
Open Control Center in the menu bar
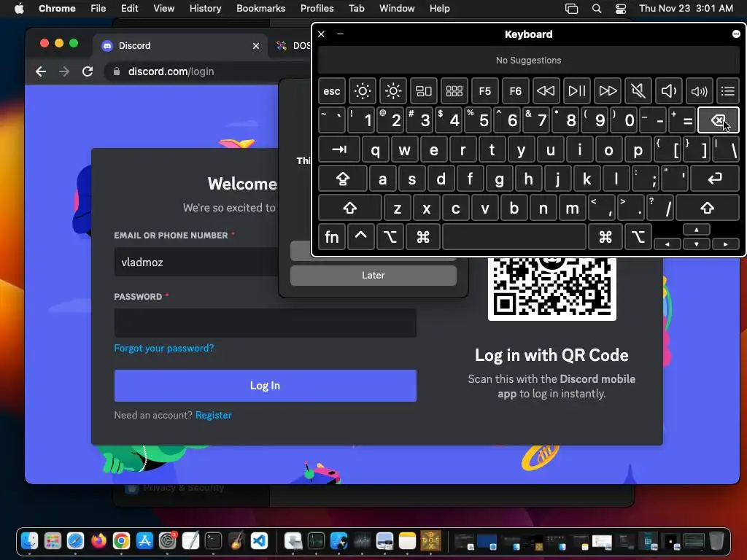620,8
